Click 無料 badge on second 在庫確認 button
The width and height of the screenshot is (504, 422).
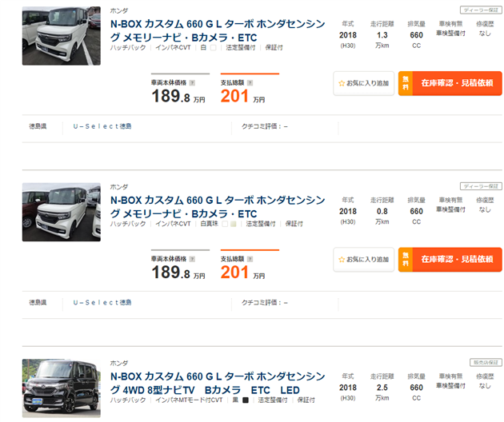(x=406, y=259)
